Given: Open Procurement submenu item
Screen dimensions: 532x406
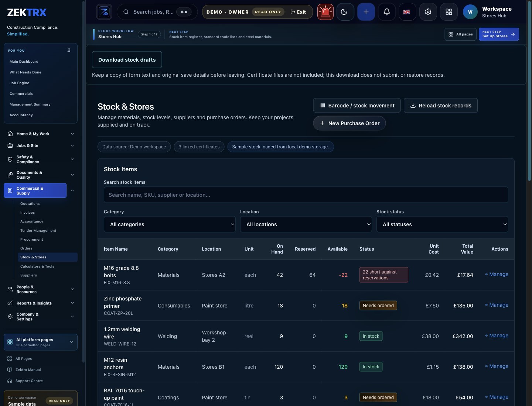Looking at the screenshot, I should coord(32,240).
